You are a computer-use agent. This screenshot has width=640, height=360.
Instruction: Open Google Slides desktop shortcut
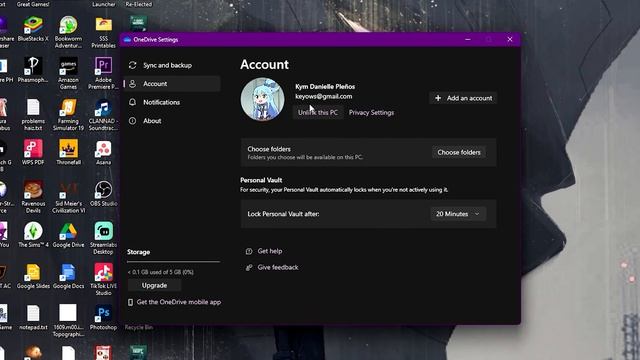(x=33, y=276)
